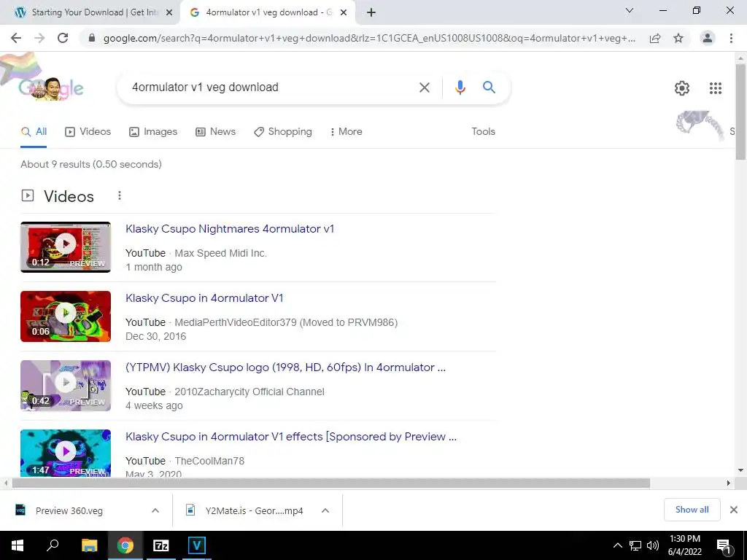
Task: Click the horizontal page scrollbar
Action: pyautogui.click(x=331, y=483)
